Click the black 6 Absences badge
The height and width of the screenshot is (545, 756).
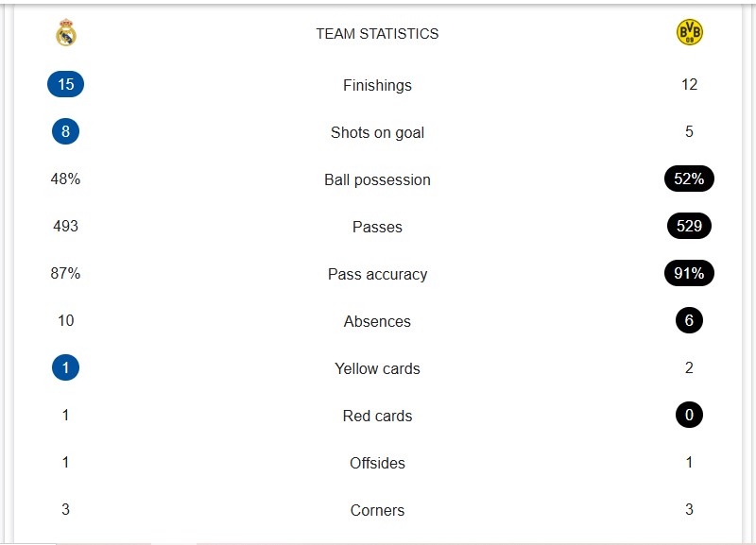(x=689, y=321)
